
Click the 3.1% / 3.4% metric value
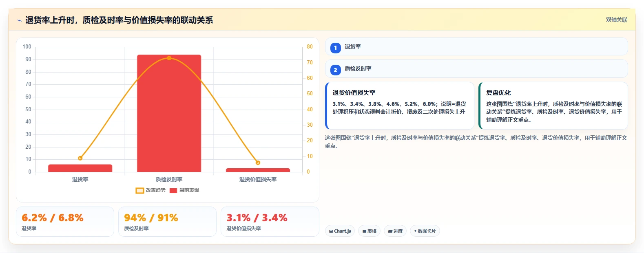[x=257, y=218]
